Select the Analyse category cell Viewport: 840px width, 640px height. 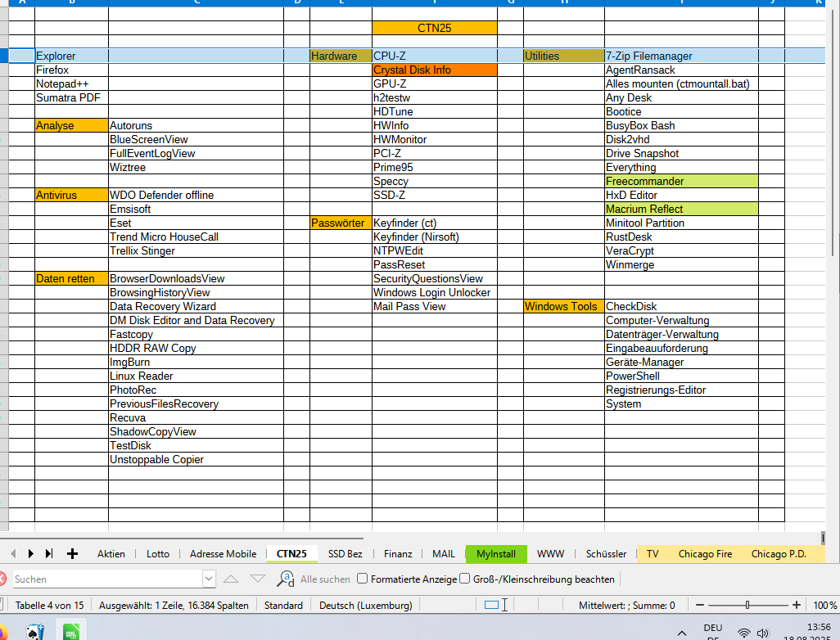click(x=71, y=125)
